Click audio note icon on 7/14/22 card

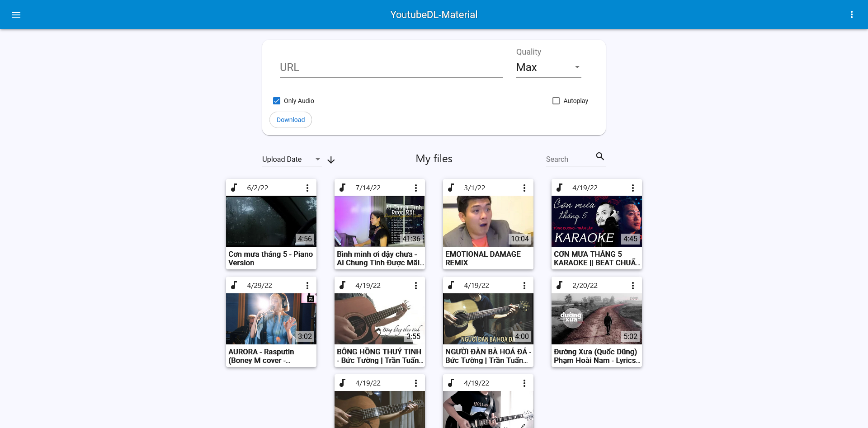343,188
